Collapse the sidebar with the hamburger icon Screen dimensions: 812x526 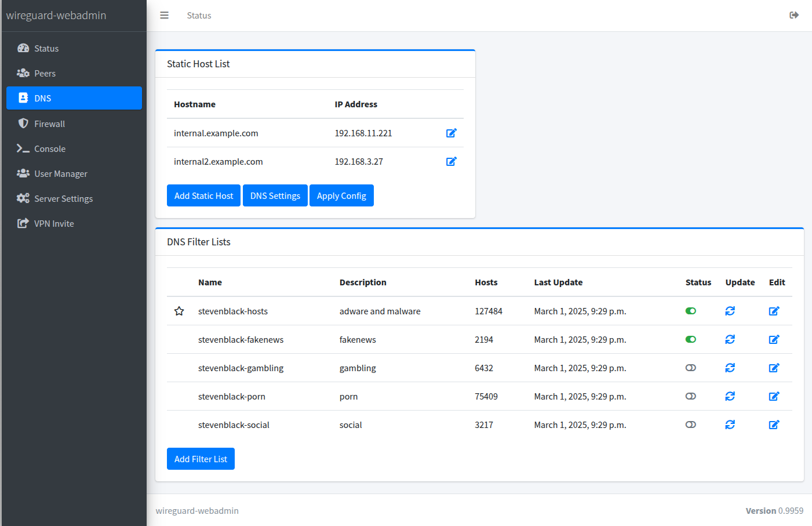[164, 15]
